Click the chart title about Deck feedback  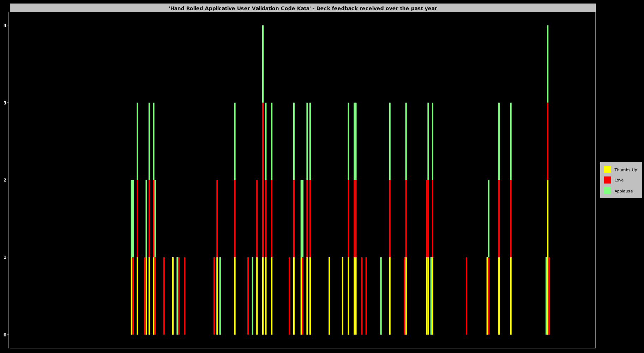pos(303,8)
